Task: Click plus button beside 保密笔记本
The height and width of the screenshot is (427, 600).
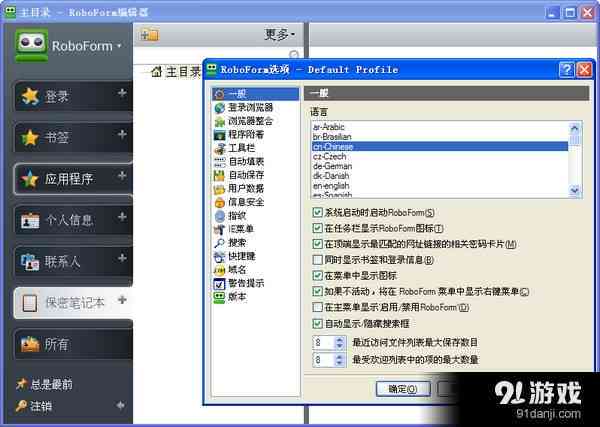Action: 122,300
